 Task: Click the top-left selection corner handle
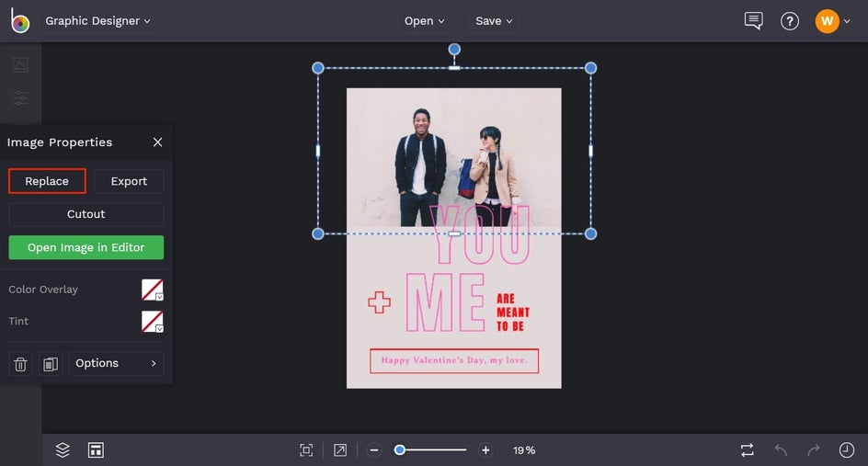click(318, 68)
